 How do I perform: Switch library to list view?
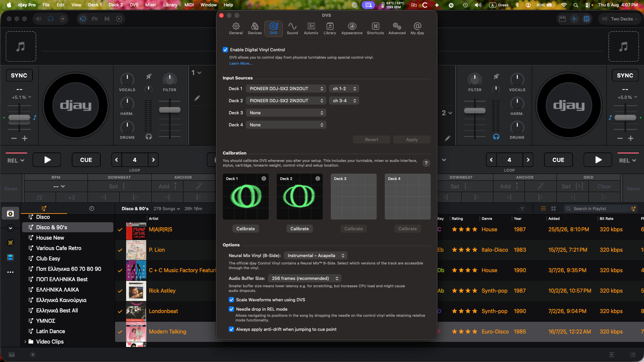[x=543, y=208]
